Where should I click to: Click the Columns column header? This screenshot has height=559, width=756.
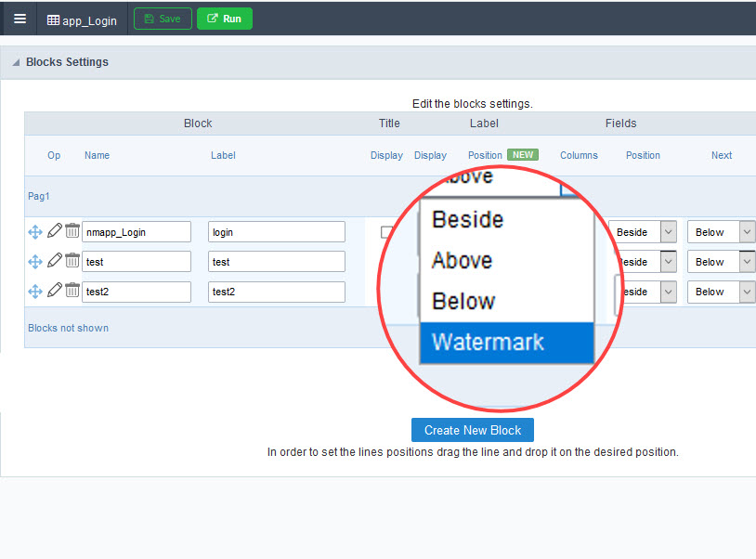click(579, 155)
